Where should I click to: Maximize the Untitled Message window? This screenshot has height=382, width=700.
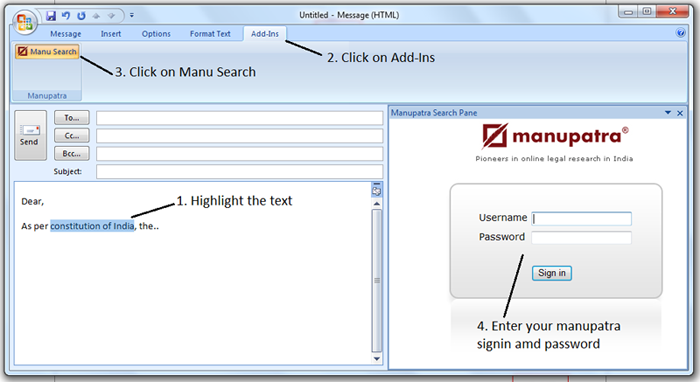(647, 12)
